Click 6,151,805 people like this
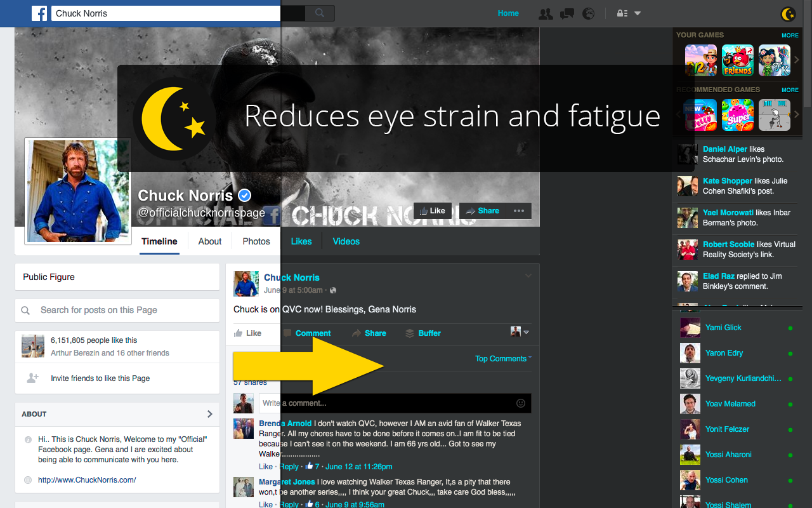Screen dimensions: 812x508 [x=94, y=340]
